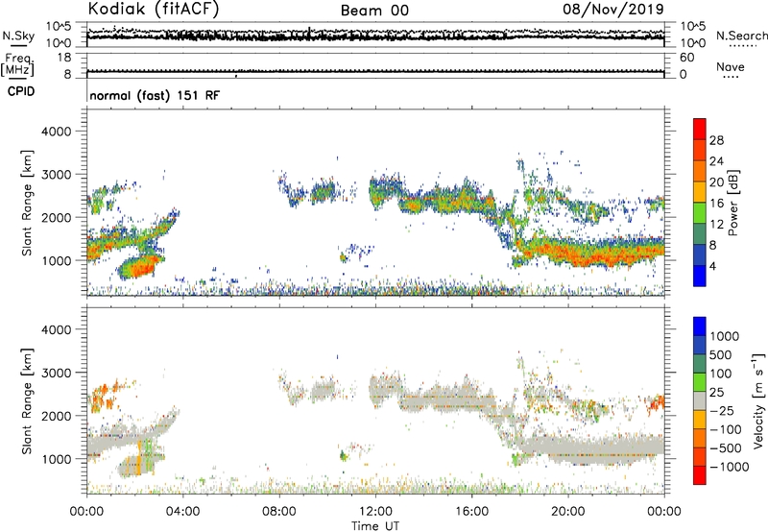
Task: Pick the Velocity colorbar segment between 500 and 100
Action: pos(700,364)
